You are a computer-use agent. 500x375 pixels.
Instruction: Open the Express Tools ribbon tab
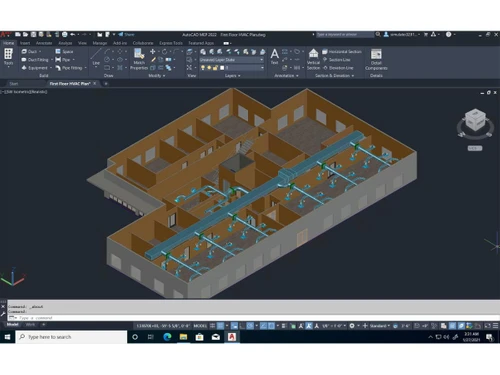[x=171, y=43]
